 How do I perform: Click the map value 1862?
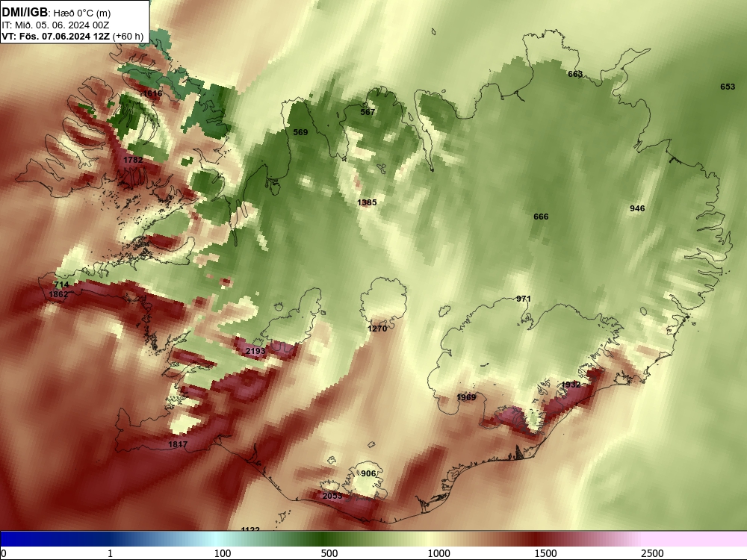click(58, 294)
